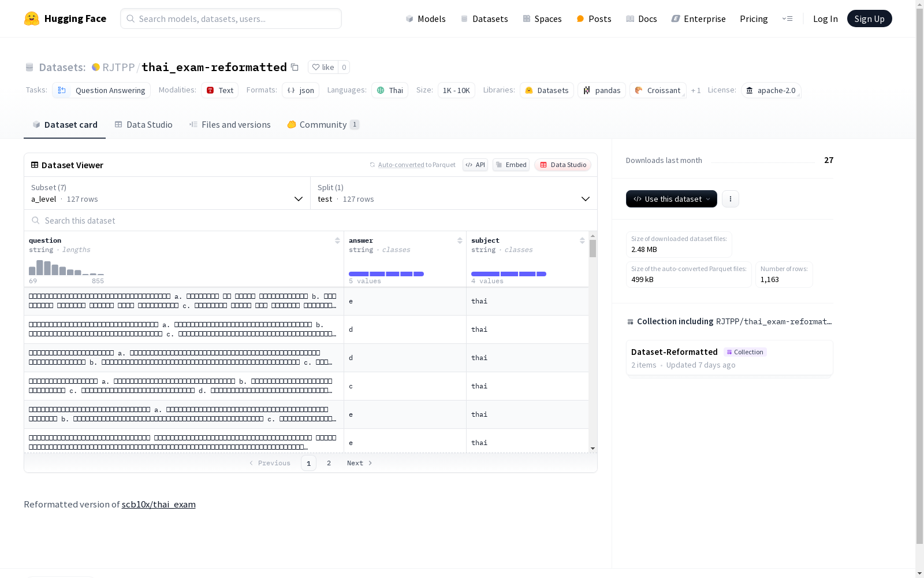The width and height of the screenshot is (924, 578).
Task: Sort by the answer column
Action: [460, 240]
